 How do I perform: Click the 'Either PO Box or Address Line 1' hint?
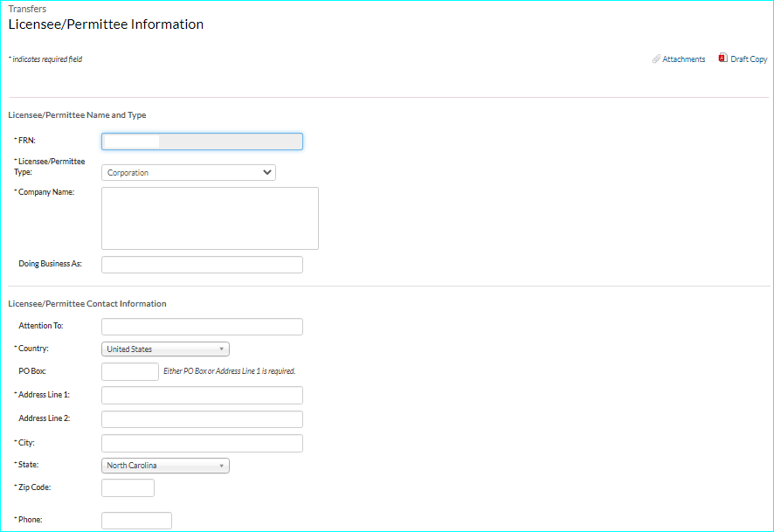click(x=230, y=371)
